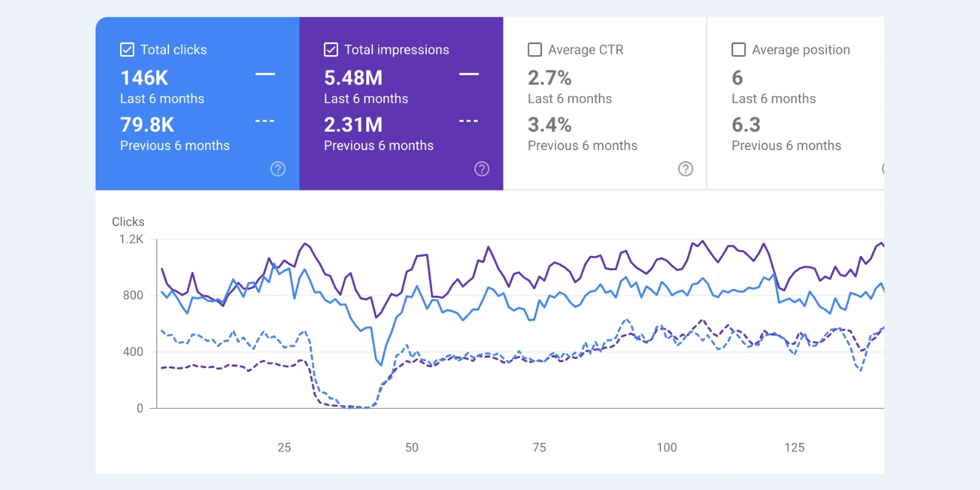Click the Total clicks label
980x490 pixels.
click(x=174, y=50)
